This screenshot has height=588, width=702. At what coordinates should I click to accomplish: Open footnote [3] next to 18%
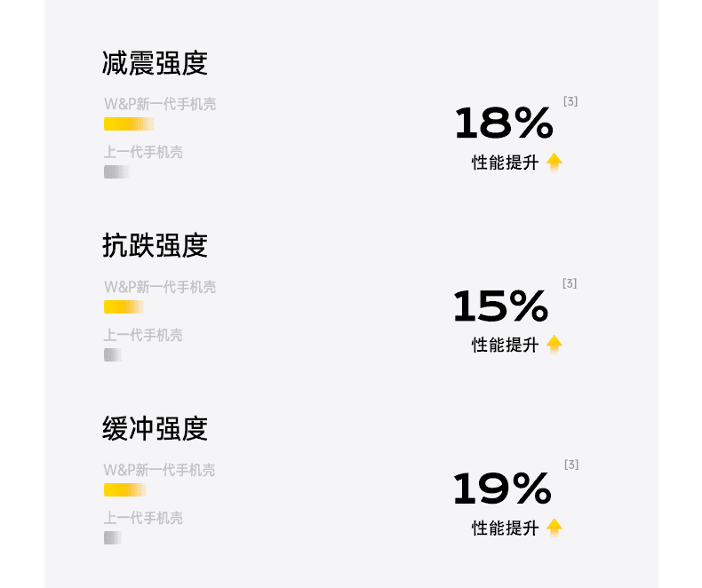tap(570, 101)
